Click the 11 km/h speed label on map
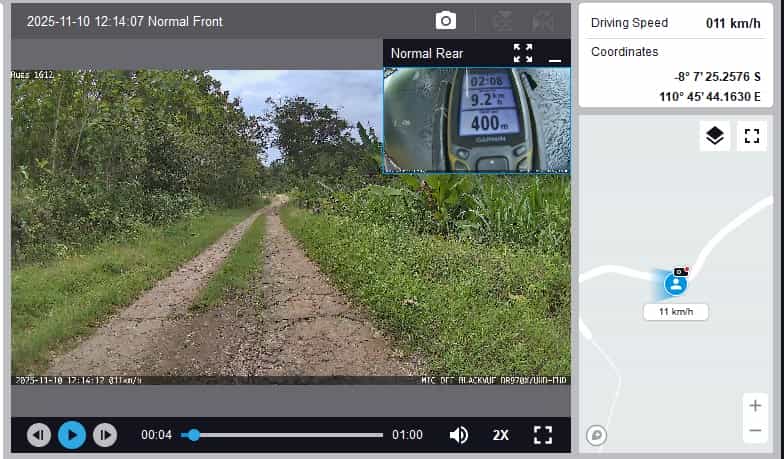This screenshot has height=459, width=784. [x=676, y=312]
